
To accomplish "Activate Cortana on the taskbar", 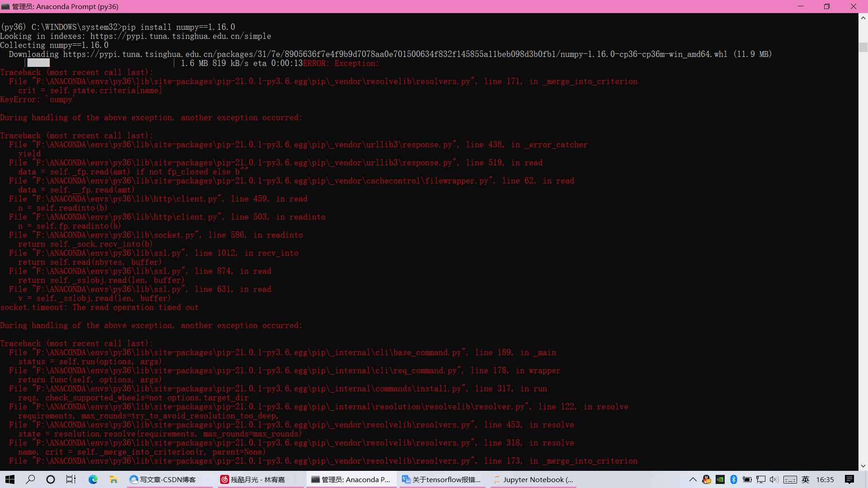I will click(x=51, y=479).
